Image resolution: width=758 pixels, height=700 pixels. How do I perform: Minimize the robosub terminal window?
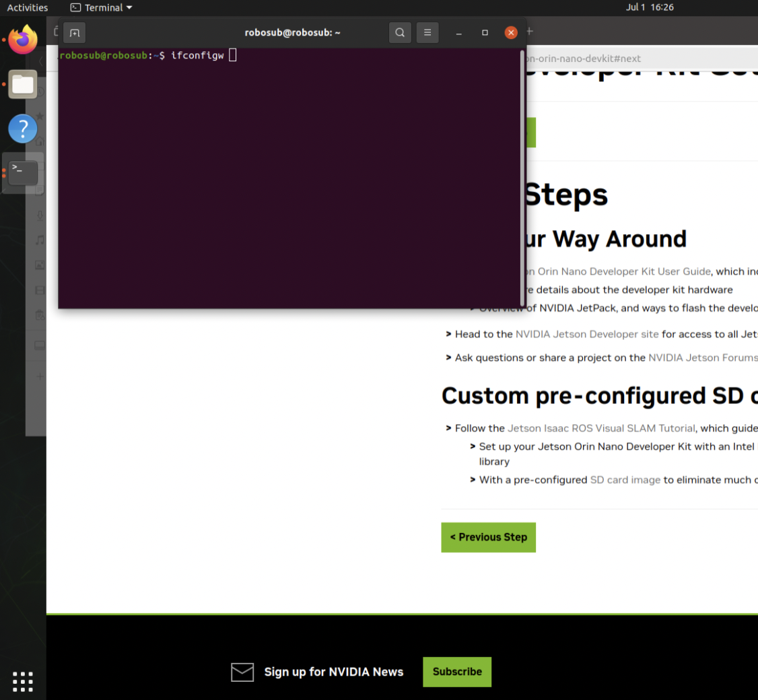458,33
